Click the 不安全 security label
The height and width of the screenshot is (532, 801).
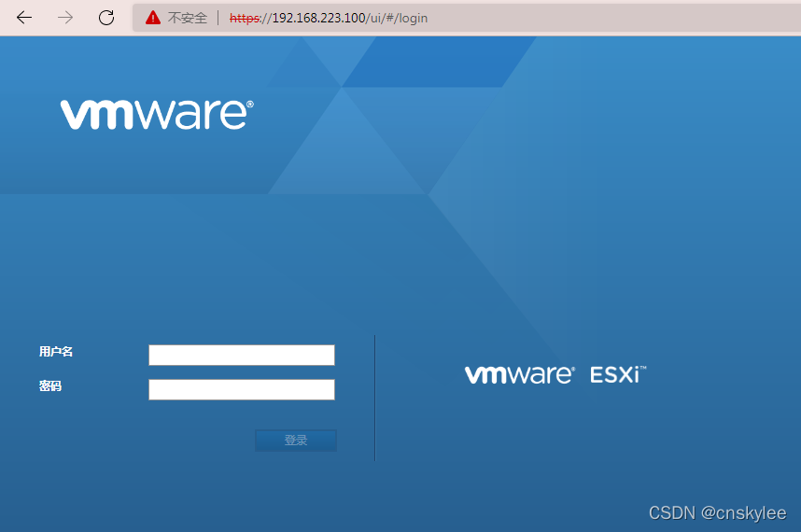click(x=188, y=18)
